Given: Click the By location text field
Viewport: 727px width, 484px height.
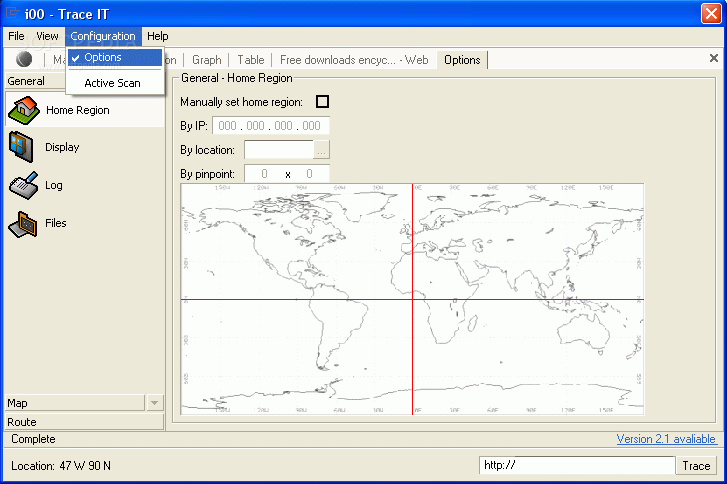Looking at the screenshot, I should point(279,150).
